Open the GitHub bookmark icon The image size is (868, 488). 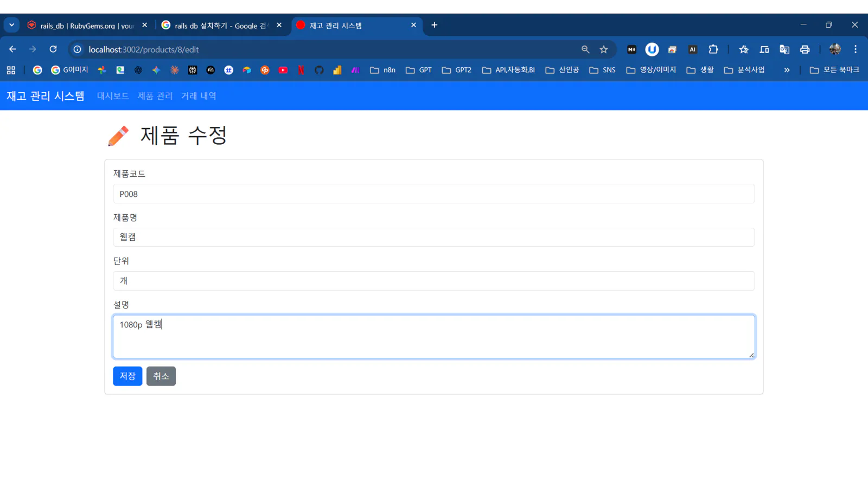coord(319,69)
